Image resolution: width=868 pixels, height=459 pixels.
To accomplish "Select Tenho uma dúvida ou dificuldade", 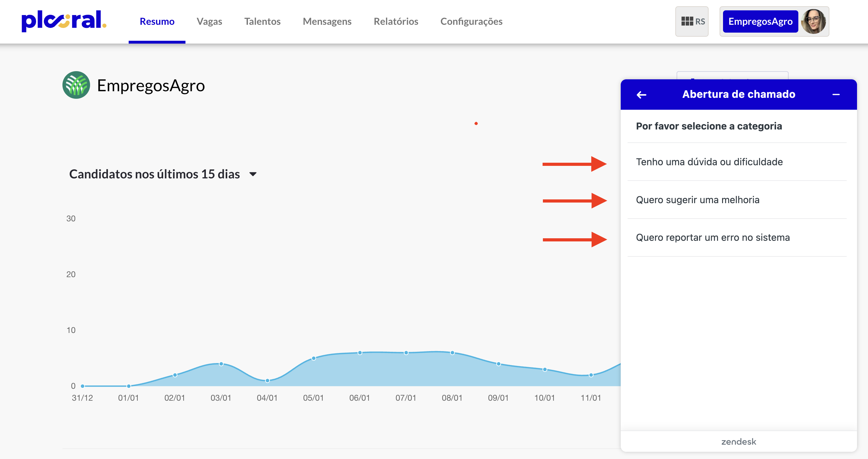I will (709, 162).
